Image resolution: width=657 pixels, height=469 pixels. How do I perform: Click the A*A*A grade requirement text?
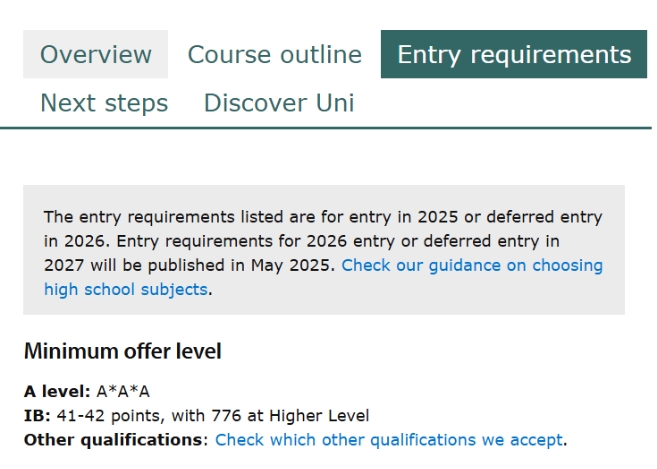[x=123, y=391]
